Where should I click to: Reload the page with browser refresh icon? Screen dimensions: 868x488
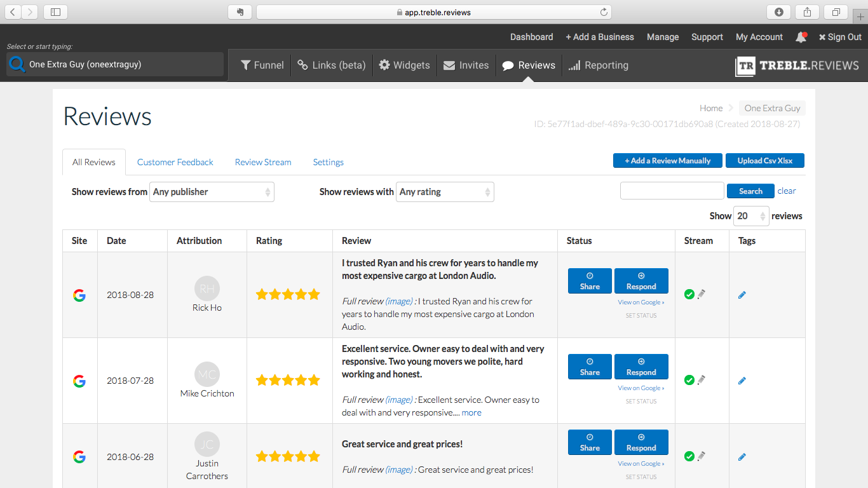tap(603, 12)
